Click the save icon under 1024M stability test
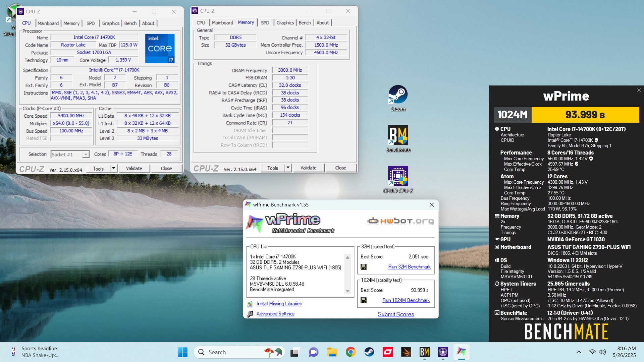 click(x=363, y=300)
